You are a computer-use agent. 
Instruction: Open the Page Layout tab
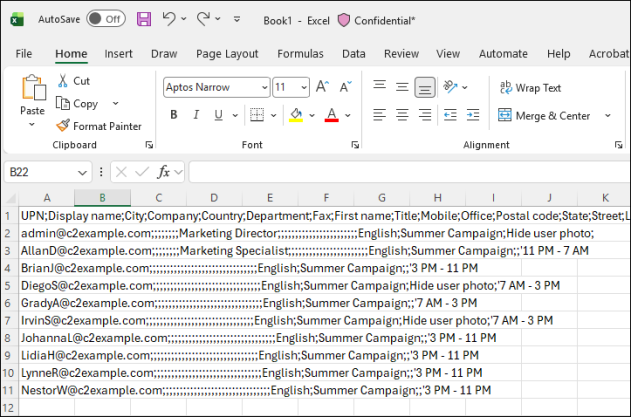(x=227, y=54)
